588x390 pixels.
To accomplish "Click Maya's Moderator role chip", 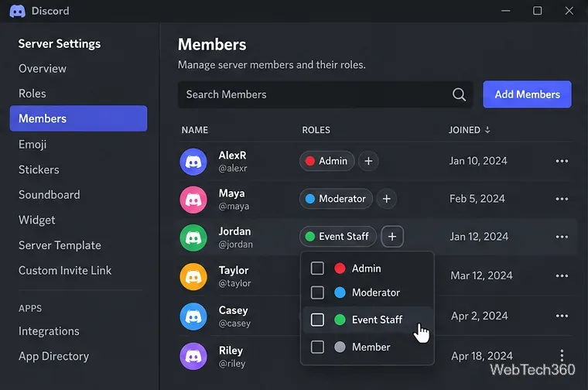I will tap(336, 199).
